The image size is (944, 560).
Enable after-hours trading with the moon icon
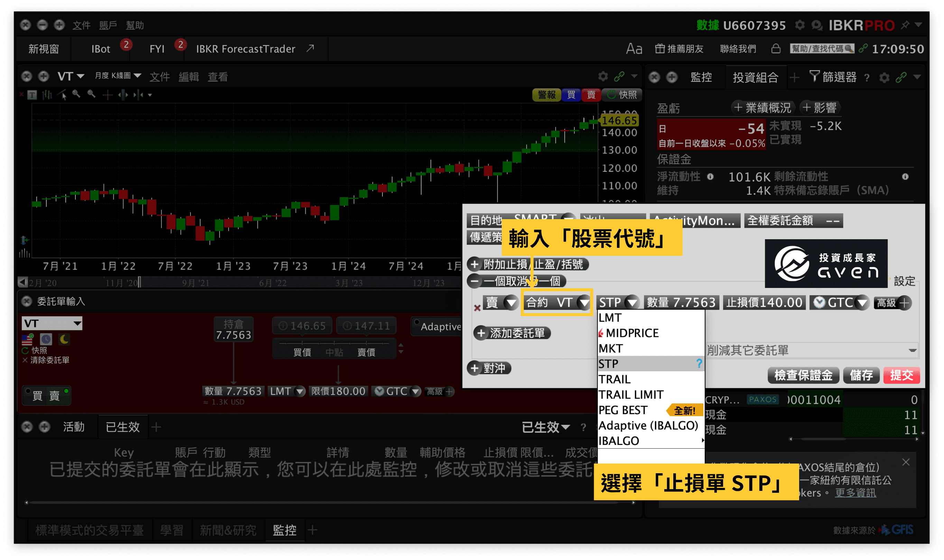pos(65,340)
